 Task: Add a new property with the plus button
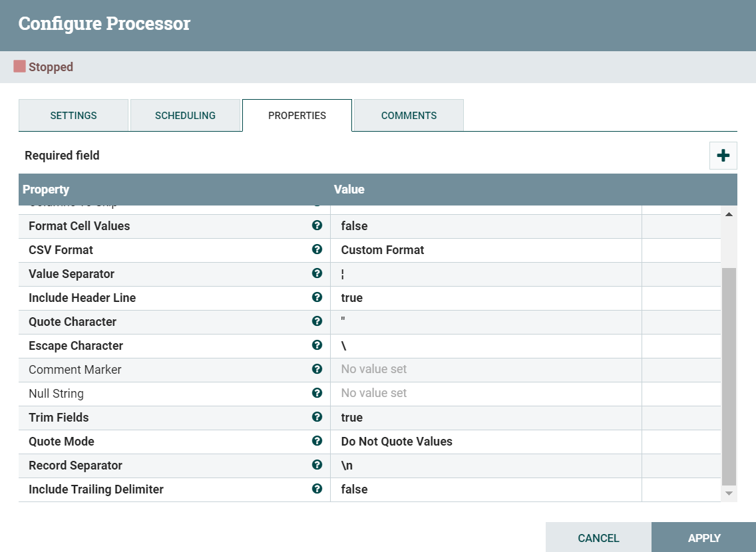coord(723,155)
